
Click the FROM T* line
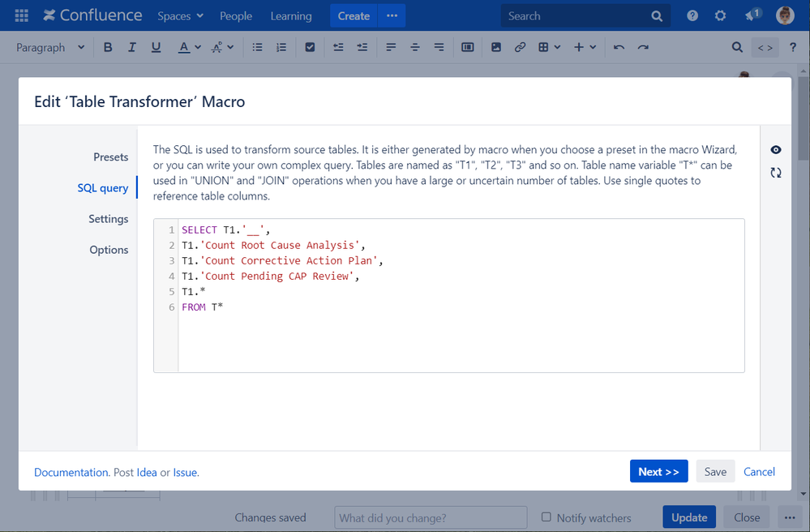(x=202, y=307)
